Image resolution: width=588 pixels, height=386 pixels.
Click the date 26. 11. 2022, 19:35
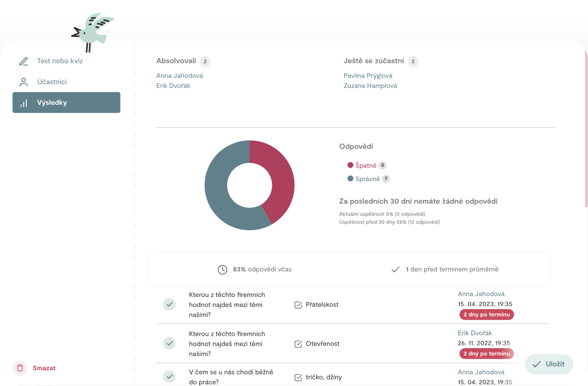pyautogui.click(x=484, y=343)
